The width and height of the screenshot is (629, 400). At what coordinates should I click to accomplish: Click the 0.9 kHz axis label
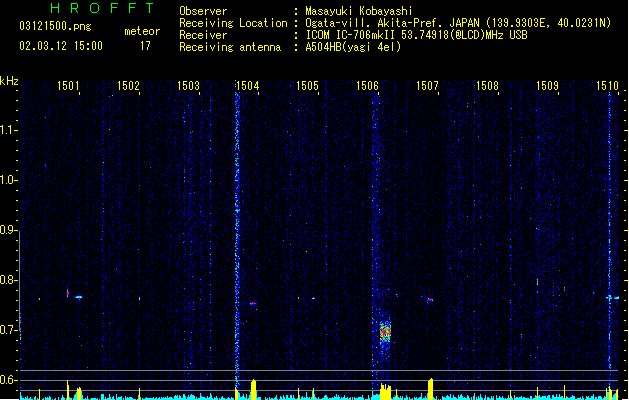[8, 230]
